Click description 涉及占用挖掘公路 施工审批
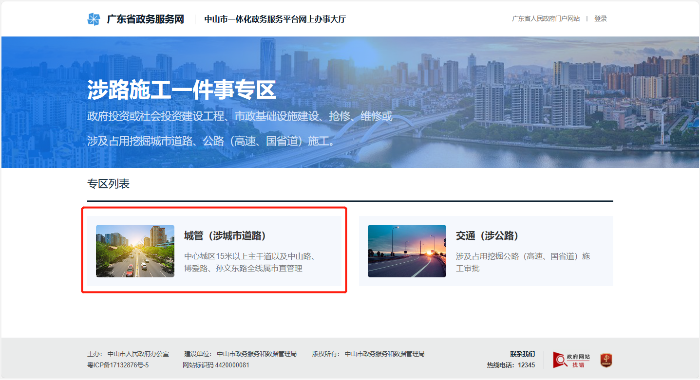 click(x=523, y=262)
